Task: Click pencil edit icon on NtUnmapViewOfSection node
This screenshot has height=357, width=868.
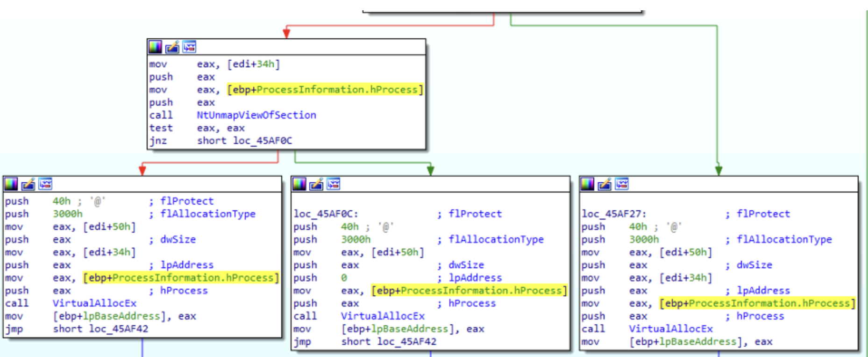Action: [x=172, y=47]
